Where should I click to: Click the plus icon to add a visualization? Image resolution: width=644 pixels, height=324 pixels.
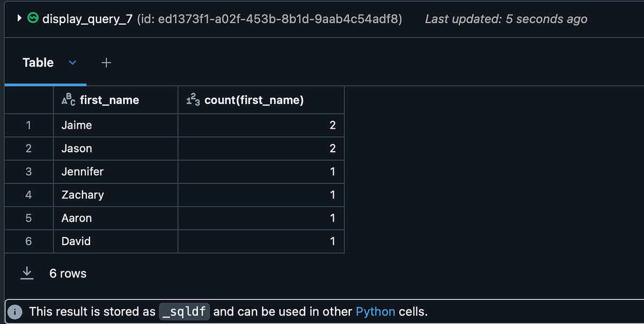click(106, 63)
